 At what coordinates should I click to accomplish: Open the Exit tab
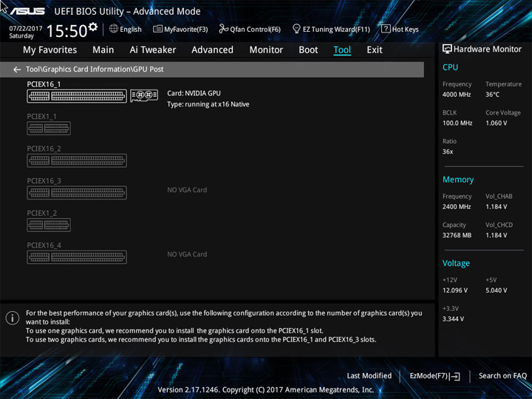pos(375,50)
